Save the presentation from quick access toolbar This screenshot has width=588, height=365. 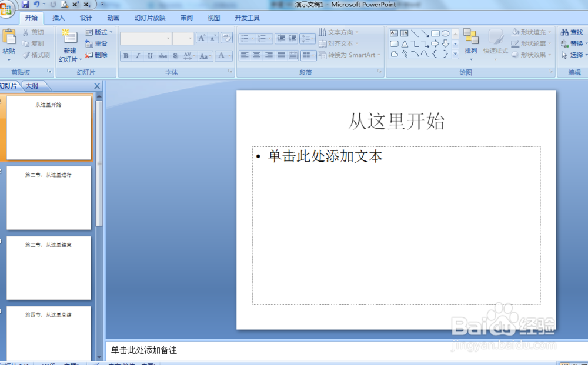25,5
